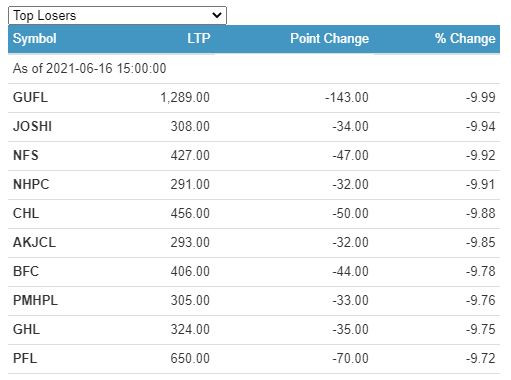Open the GUFL symbol link
The image size is (511, 380).
point(30,98)
